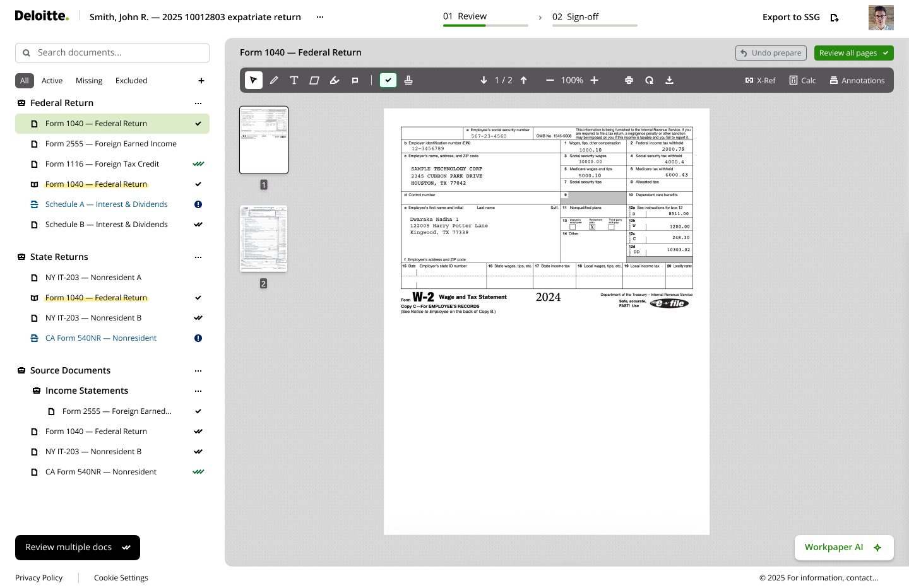Viewport: 909px width, 588px height.
Task: Select the stamp tool
Action: point(408,80)
